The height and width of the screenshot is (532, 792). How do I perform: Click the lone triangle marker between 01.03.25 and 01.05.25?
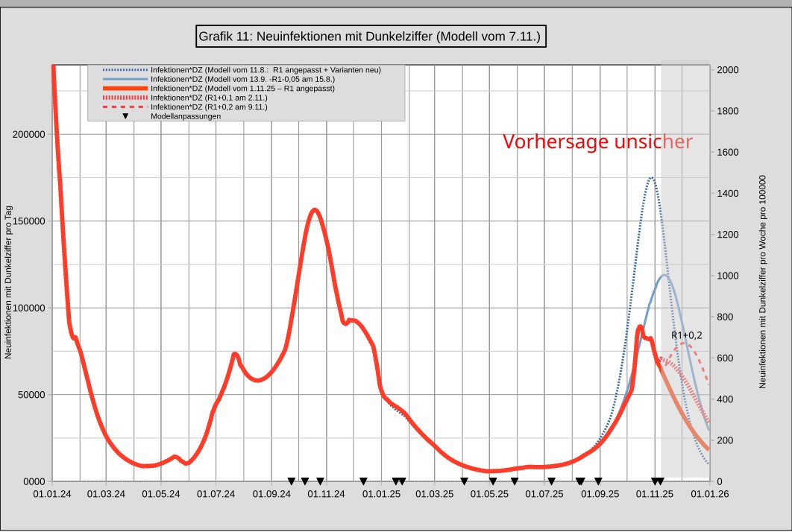coord(464,481)
